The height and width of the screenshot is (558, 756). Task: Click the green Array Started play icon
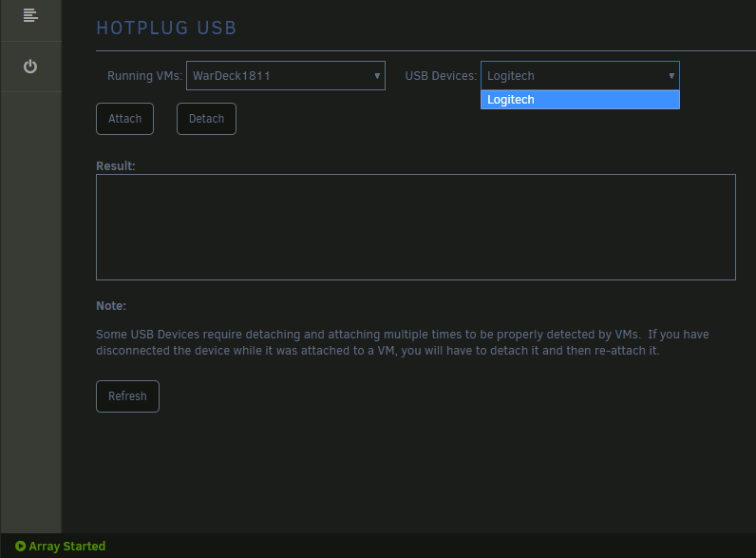(x=20, y=546)
